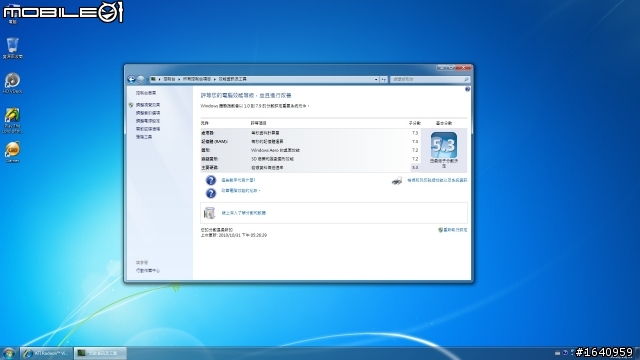
Task: Open the view and print detailed performance link
Action: coord(437,180)
